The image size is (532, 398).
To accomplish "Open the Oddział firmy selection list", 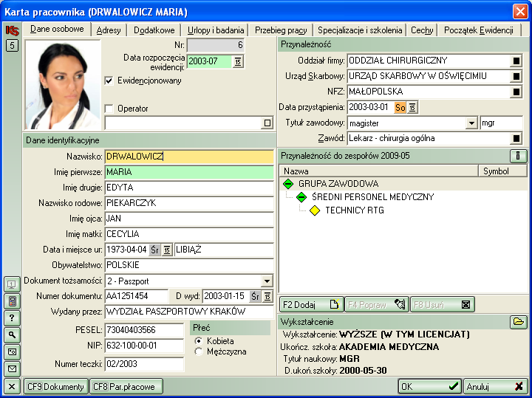I will pyautogui.click(x=516, y=61).
